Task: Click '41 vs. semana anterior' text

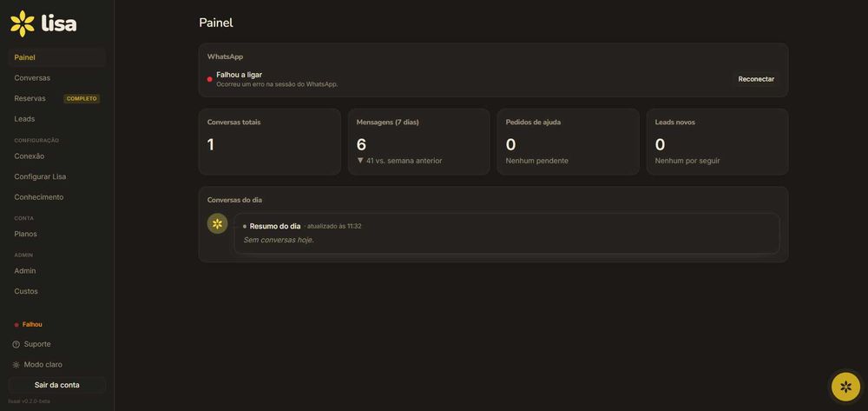Action: point(404,161)
